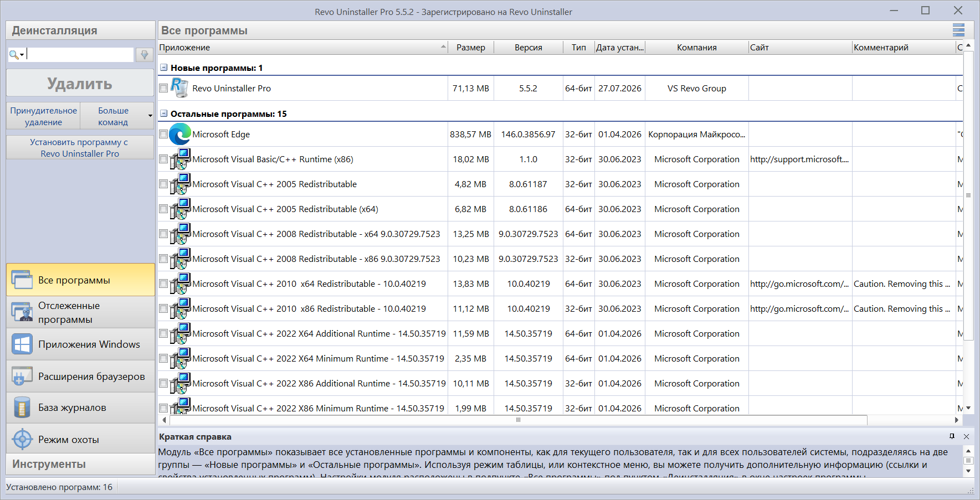Click the program list scroll right arrow
The image size is (980, 500).
957,420
